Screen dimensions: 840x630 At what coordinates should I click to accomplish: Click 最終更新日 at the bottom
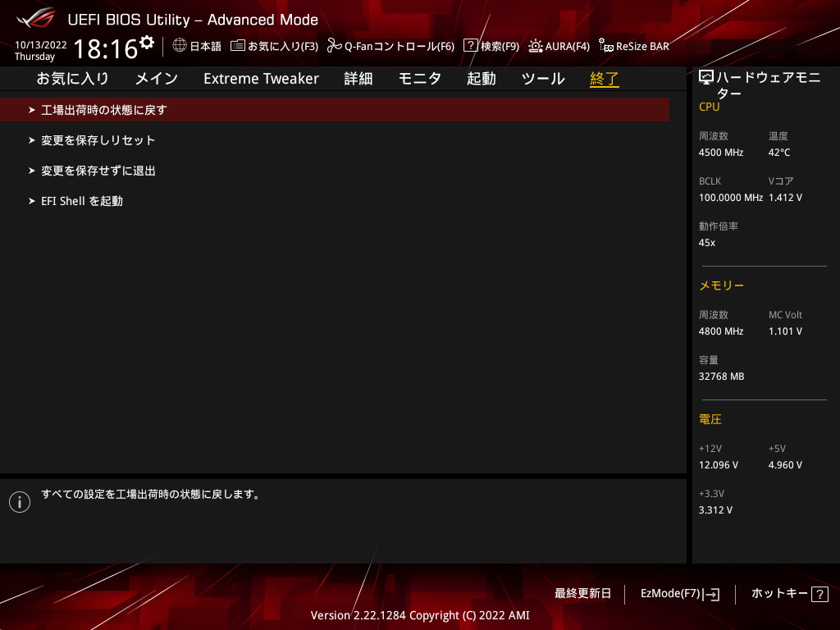582,594
